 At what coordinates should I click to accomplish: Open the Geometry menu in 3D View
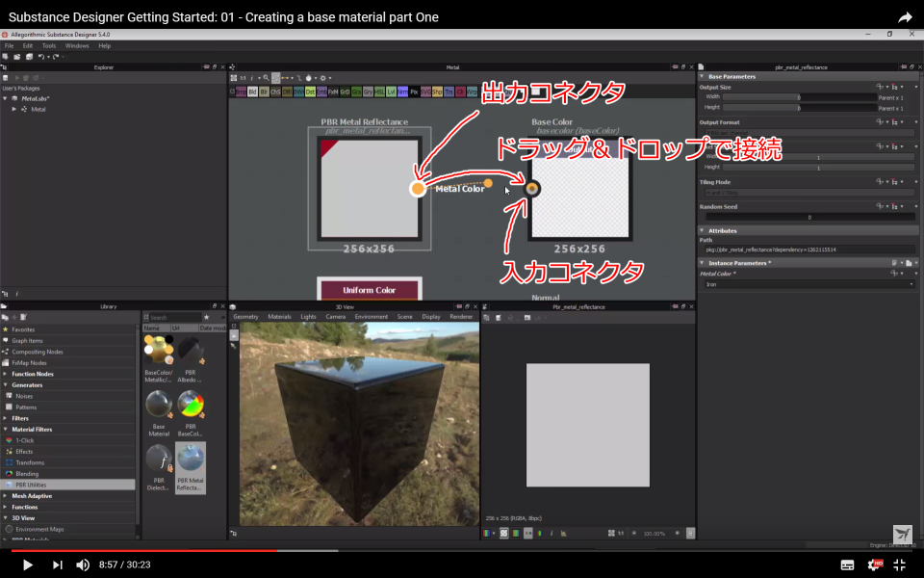245,317
